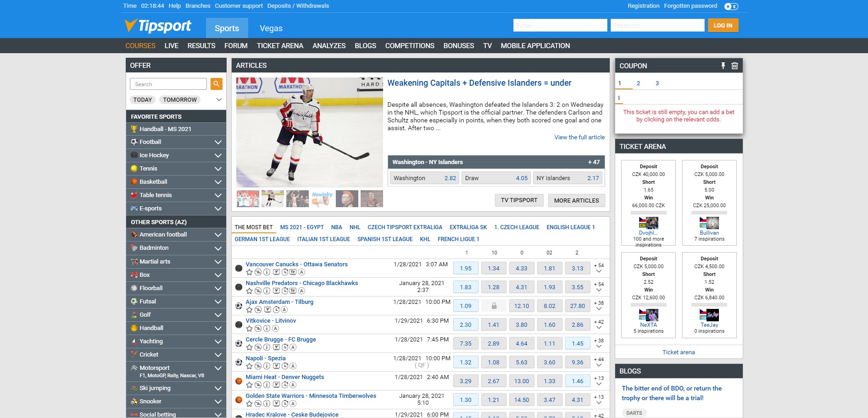Open the video 'V' icon for Ajax Amsterdam match
Viewport: 868px width, 418px height.
267,310
